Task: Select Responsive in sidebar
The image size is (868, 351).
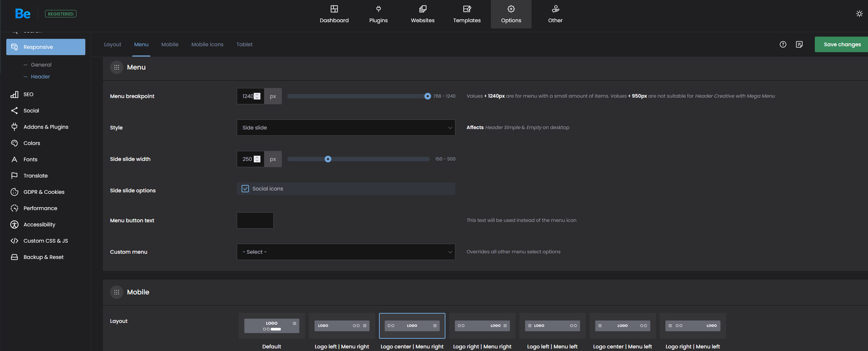Action: click(46, 47)
